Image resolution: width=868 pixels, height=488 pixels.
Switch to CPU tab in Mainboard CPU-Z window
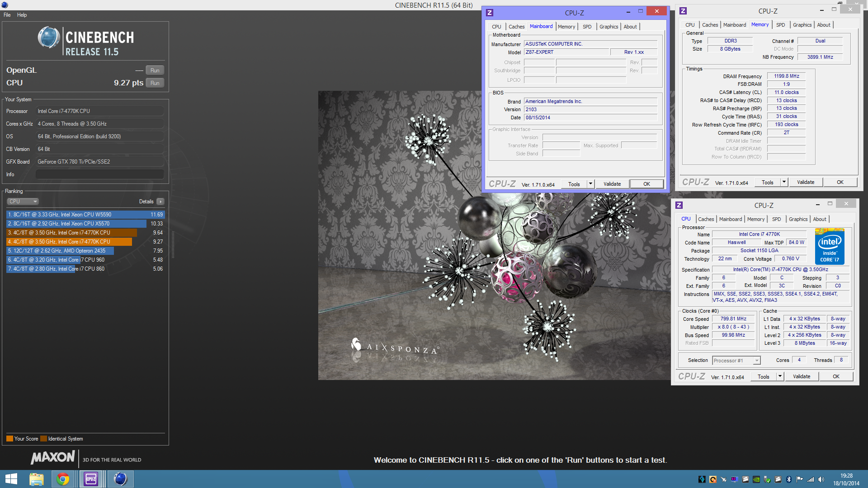tap(496, 27)
